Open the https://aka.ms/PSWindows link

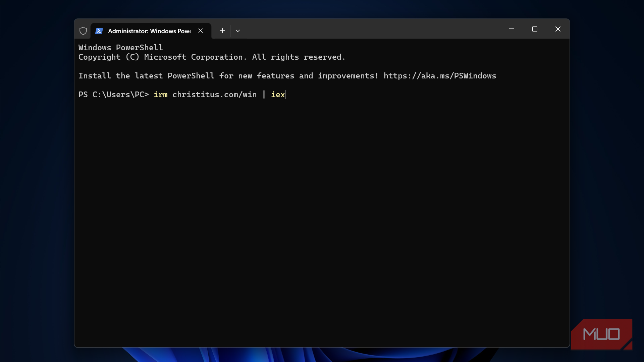pos(440,76)
